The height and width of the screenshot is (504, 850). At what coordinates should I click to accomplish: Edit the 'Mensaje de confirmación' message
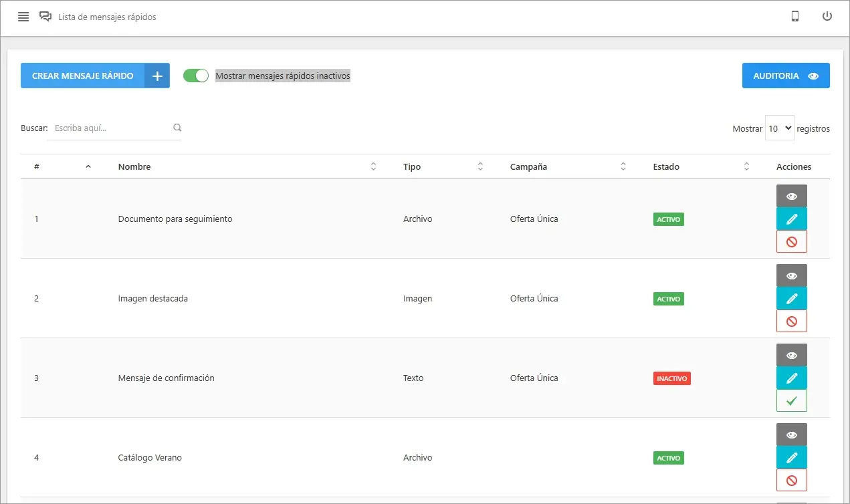point(791,378)
